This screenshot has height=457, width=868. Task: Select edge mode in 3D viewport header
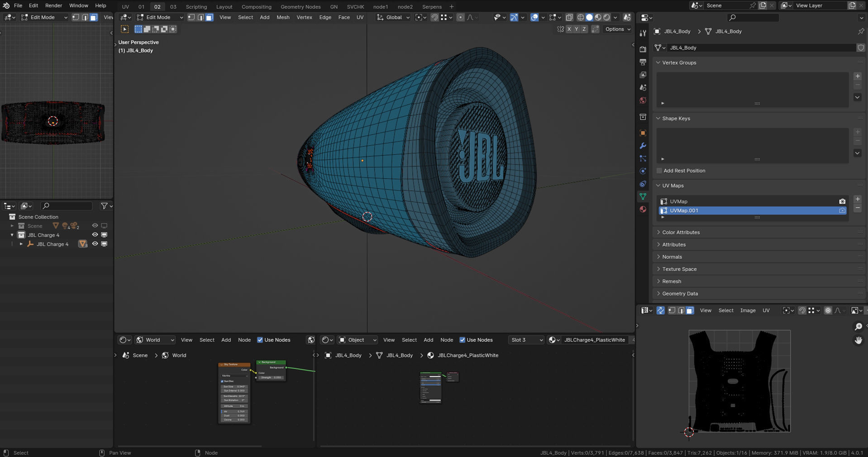coord(200,17)
